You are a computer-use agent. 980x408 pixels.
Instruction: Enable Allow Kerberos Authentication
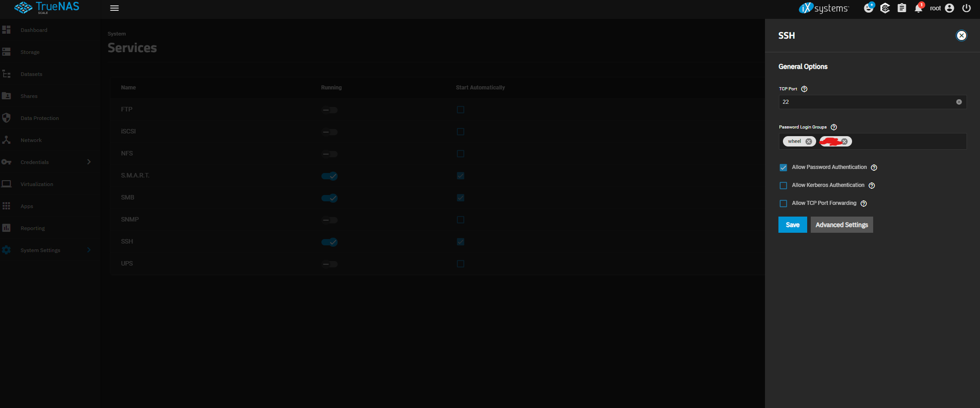tap(783, 186)
